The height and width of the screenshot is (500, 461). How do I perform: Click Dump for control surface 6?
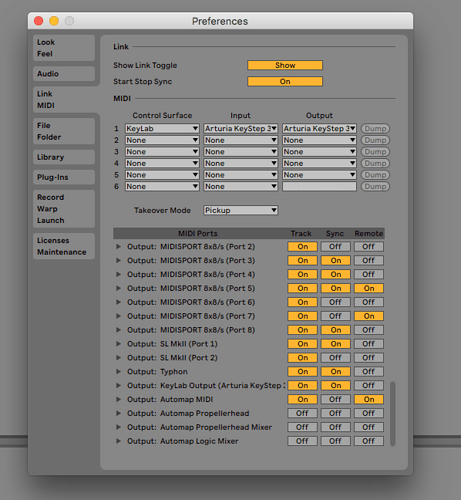pos(375,186)
